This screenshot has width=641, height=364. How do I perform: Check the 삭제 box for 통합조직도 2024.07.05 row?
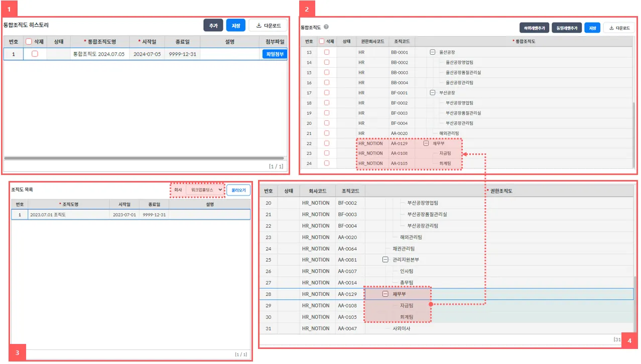tap(35, 54)
